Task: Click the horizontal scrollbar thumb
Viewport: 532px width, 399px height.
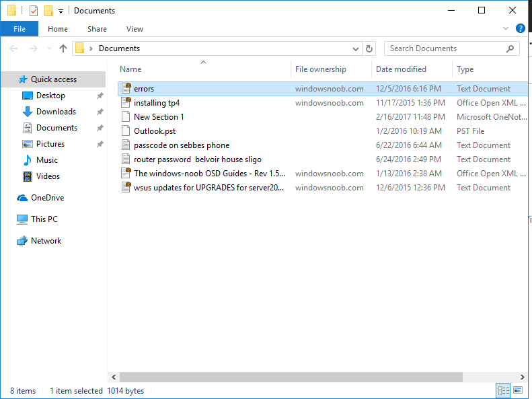Action: tap(291, 377)
